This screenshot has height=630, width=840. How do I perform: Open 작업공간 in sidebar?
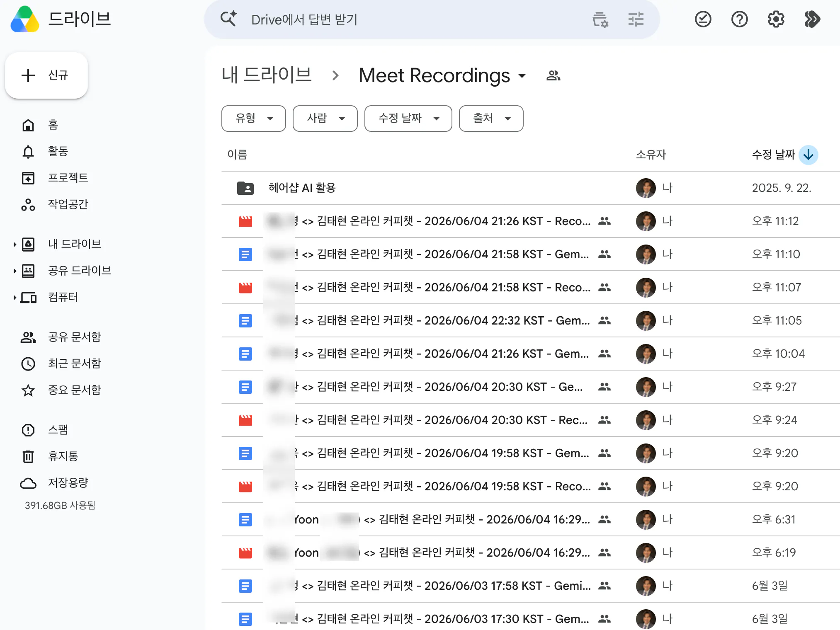68,204
